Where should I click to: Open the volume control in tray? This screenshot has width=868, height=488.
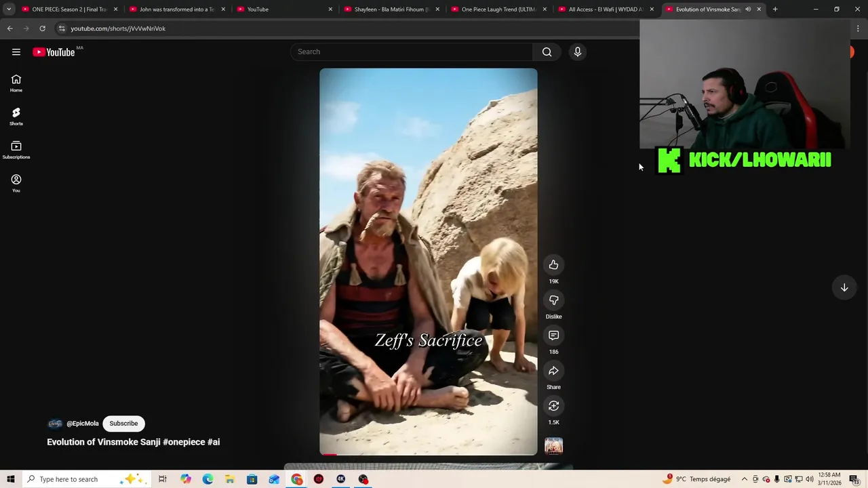point(810,479)
